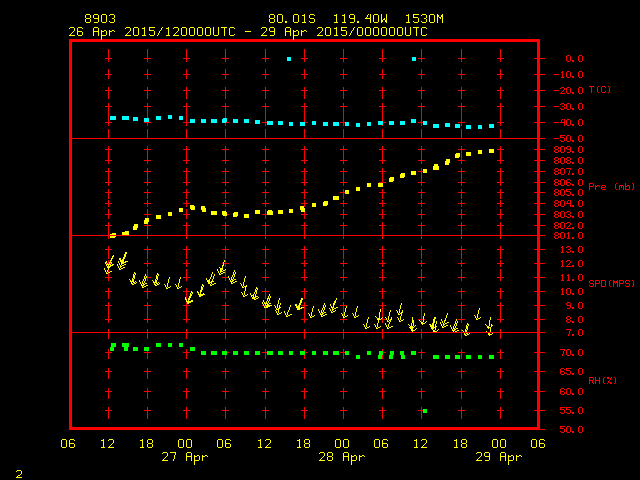Image resolution: width=640 pixels, height=480 pixels.
Task: Click the 00 hour label above 28 Apr
Action: [342, 444]
